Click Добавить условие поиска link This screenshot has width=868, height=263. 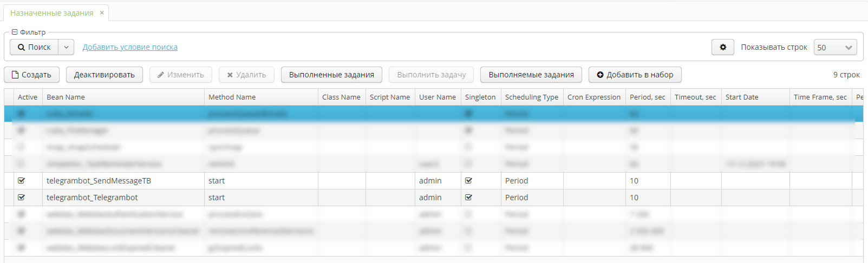click(130, 47)
